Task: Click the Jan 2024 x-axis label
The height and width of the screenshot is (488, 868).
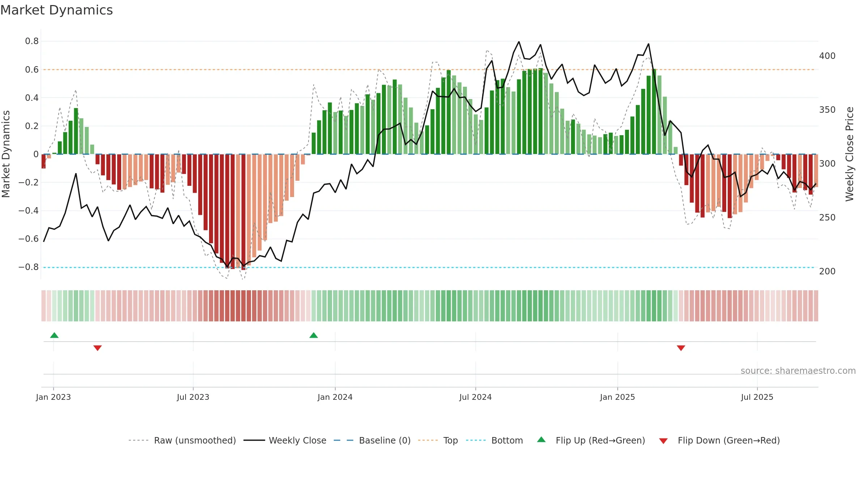Action: 335,397
